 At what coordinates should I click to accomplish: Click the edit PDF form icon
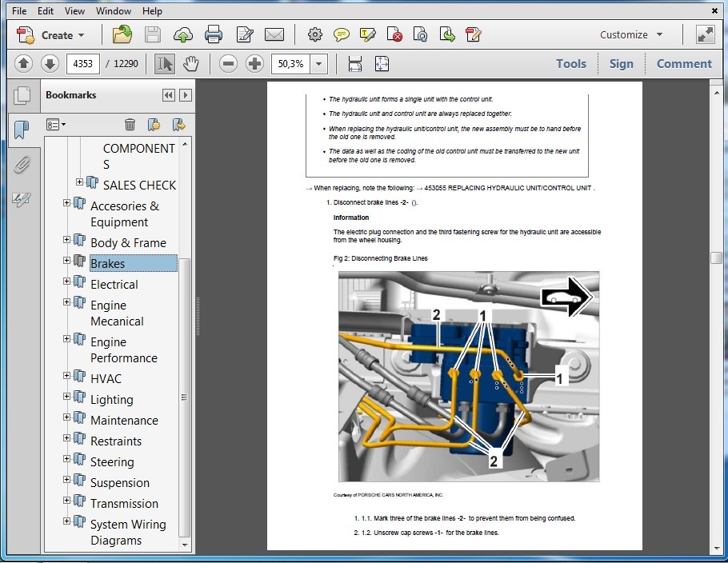coord(473,35)
